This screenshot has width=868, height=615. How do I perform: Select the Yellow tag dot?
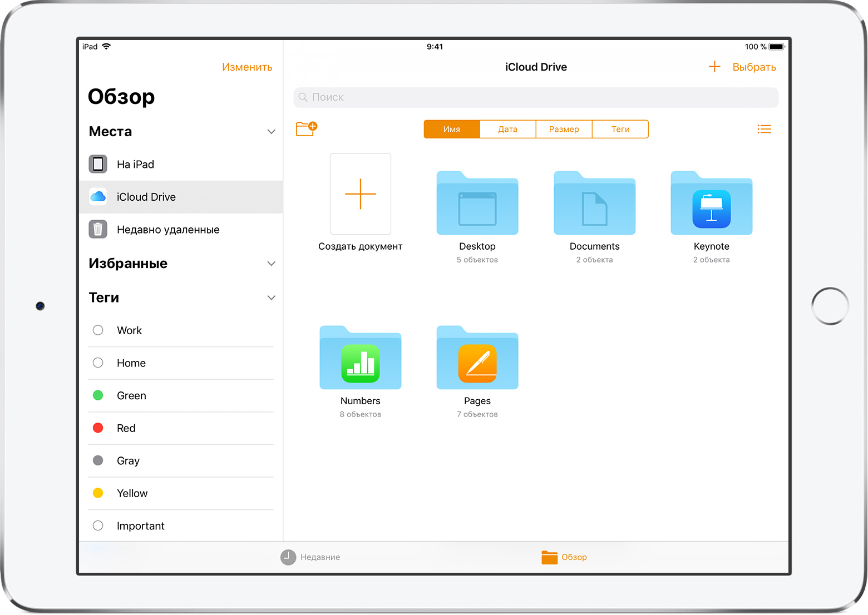click(98, 493)
